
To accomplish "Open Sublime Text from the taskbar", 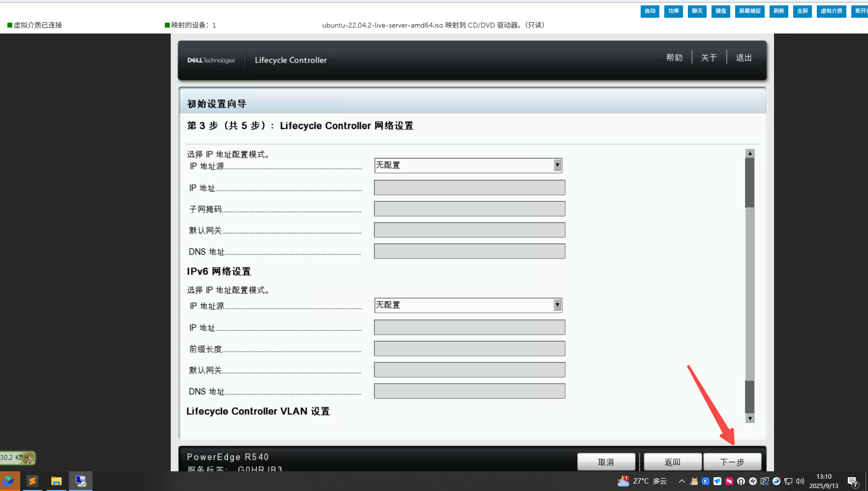I will [32, 481].
